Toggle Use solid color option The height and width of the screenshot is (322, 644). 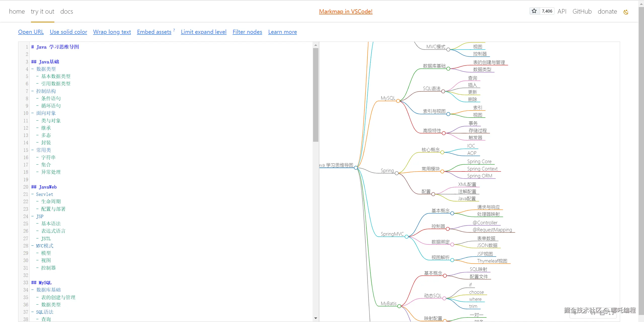[x=68, y=32]
